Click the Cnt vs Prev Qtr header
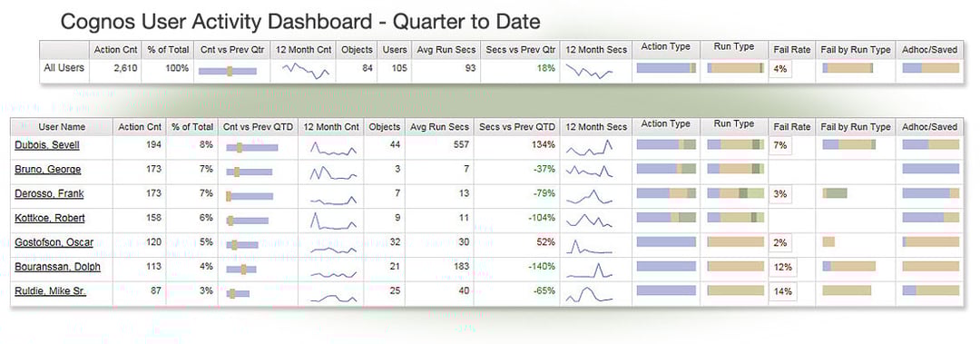The image size is (980, 344). coord(232,50)
